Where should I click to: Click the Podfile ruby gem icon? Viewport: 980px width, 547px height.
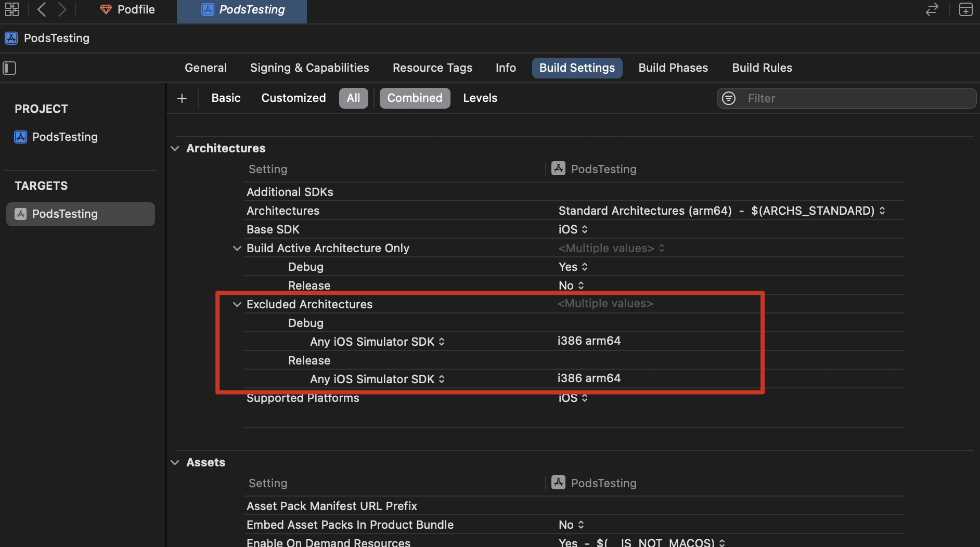[x=106, y=9]
